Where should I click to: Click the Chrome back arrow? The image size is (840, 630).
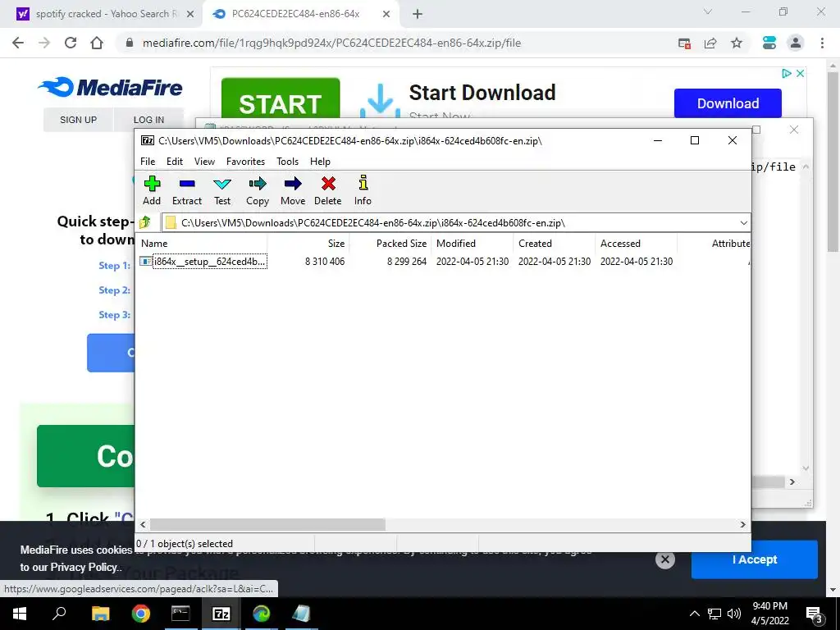point(18,43)
